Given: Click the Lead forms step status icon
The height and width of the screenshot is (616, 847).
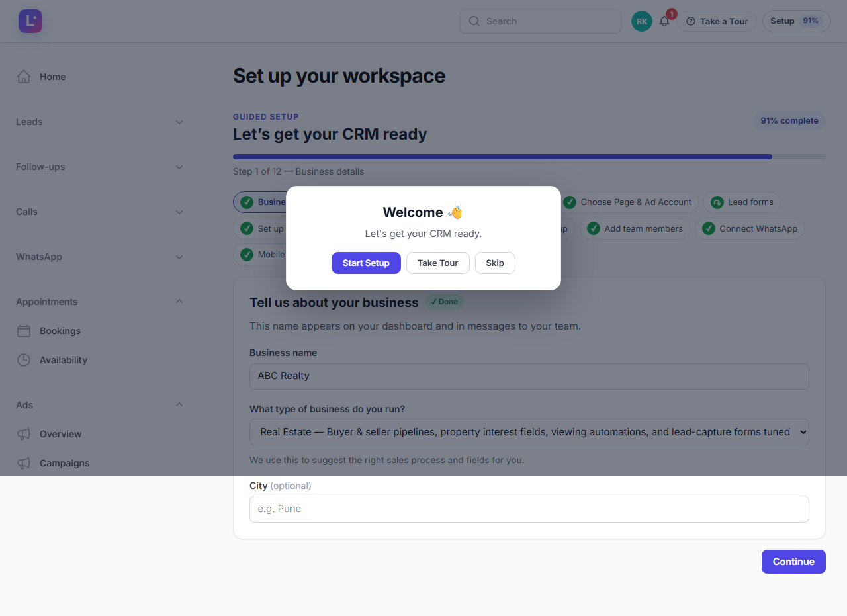Looking at the screenshot, I should click(717, 202).
